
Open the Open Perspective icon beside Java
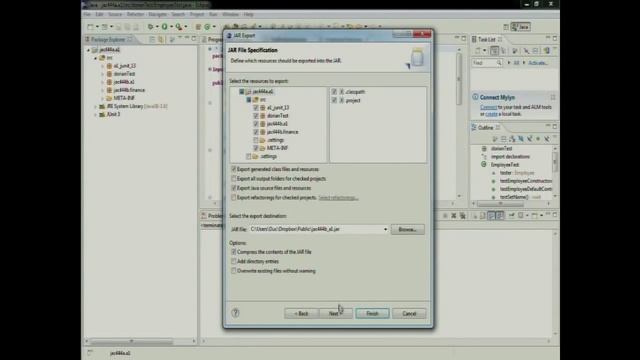(x=506, y=27)
